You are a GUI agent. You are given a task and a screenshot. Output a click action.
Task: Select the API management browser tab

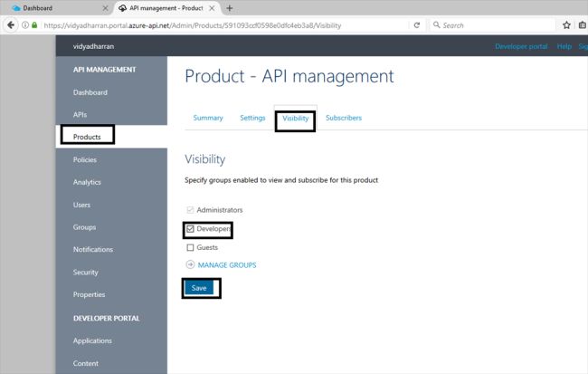pos(166,8)
